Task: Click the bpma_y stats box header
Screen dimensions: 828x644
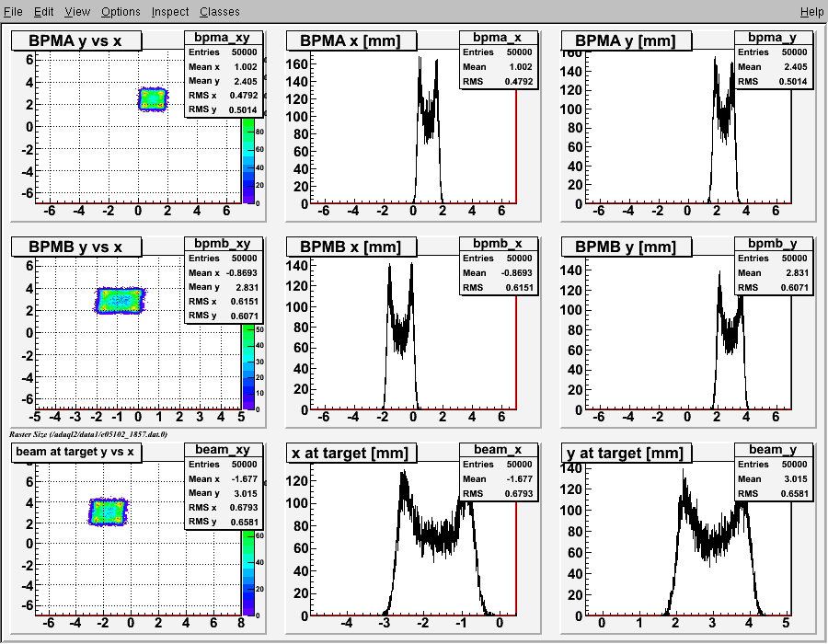Action: [x=773, y=38]
